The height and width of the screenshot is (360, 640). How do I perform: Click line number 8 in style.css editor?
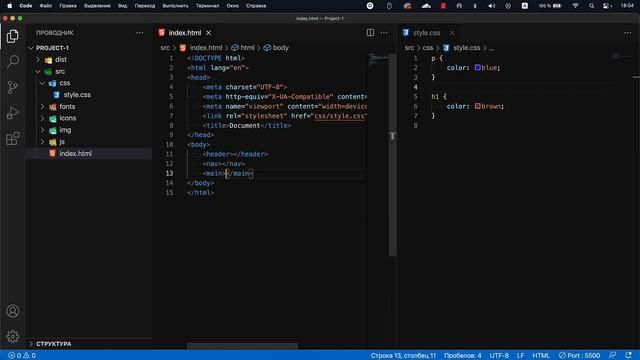pyautogui.click(x=416, y=125)
